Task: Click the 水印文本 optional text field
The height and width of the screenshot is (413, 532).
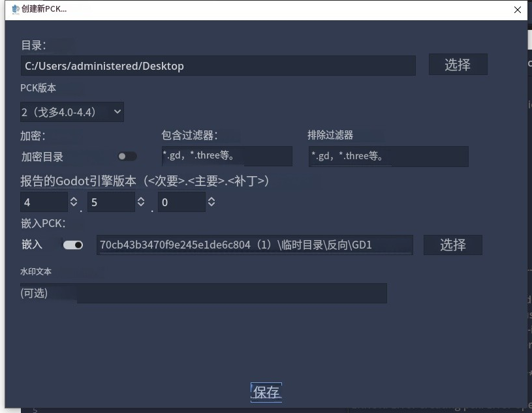Action: coord(203,294)
